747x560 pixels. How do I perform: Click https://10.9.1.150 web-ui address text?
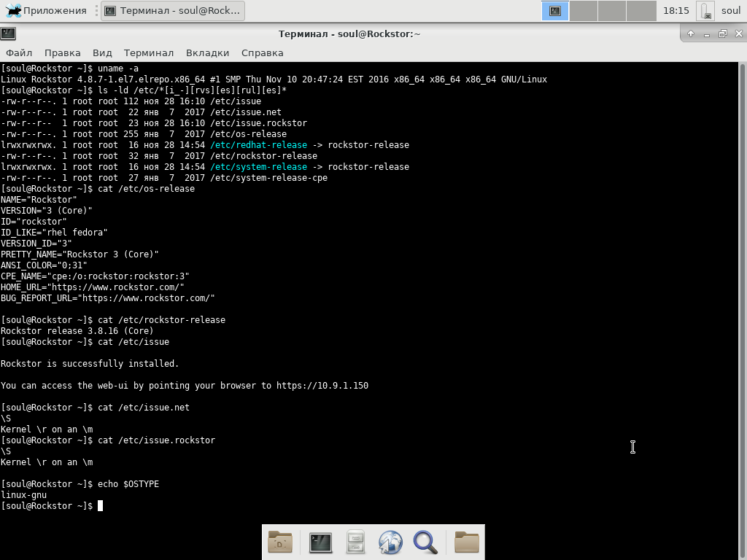(x=322, y=385)
